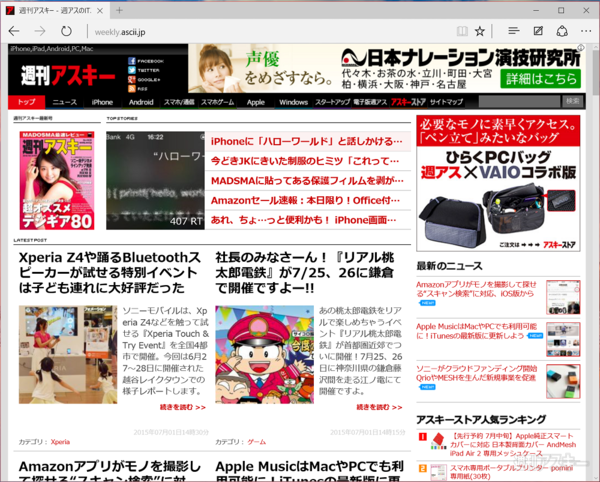The image size is (600, 482).
Task: Open the 電子版週アス navigation item
Action: pyautogui.click(x=370, y=102)
